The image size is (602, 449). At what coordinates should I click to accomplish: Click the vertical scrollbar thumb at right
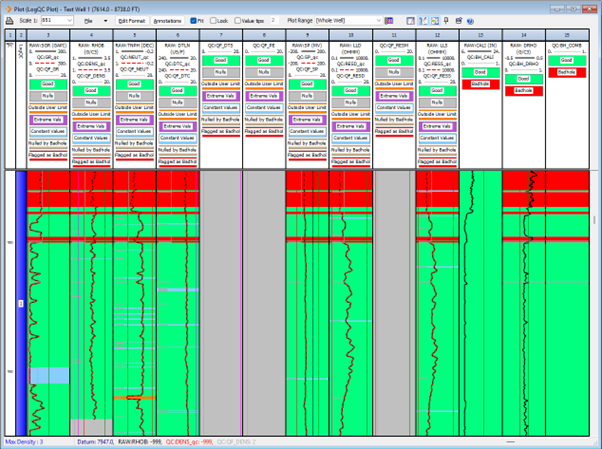tap(595, 220)
